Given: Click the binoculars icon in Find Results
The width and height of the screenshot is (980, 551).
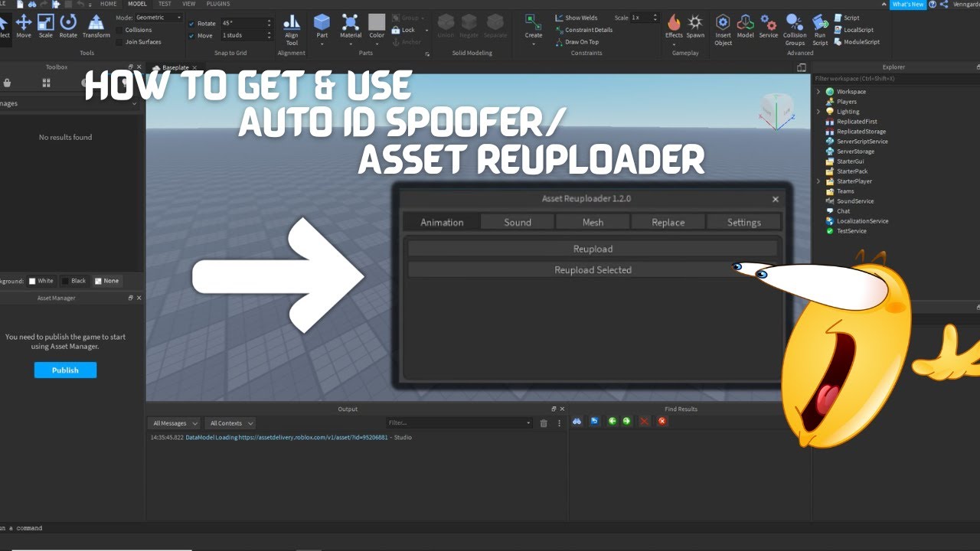Looking at the screenshot, I should [x=577, y=421].
